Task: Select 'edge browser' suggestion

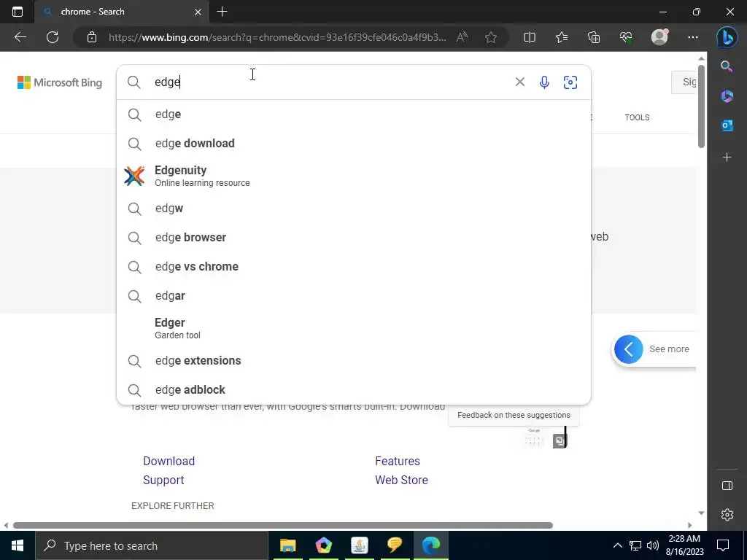Action: 354,238
